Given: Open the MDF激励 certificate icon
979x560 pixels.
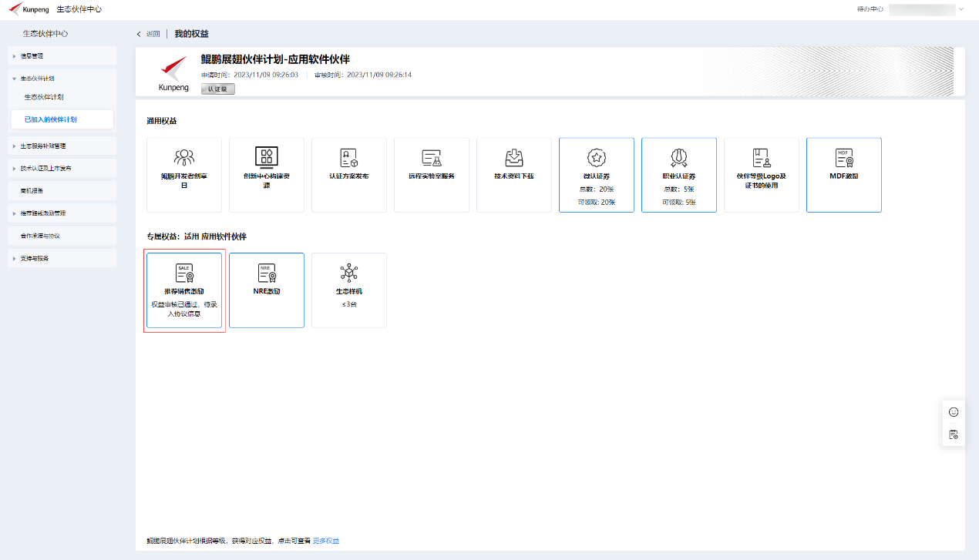Looking at the screenshot, I should 844,157.
